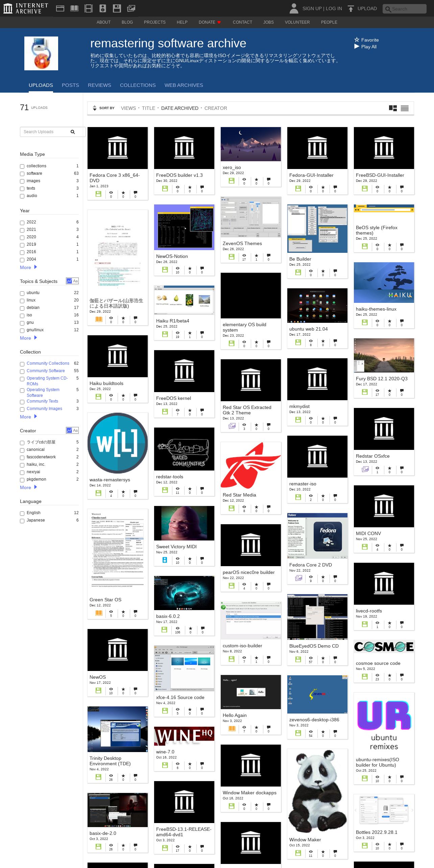Click the audio icon under Sweet Victory MIDI
Image resolution: width=434 pixels, height=868 pixels.
tap(165, 560)
